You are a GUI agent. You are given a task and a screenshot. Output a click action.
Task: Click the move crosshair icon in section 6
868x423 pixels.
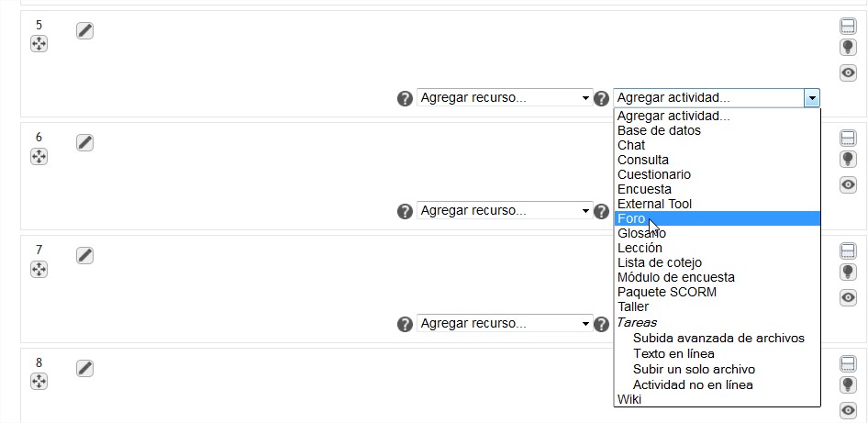coord(39,157)
